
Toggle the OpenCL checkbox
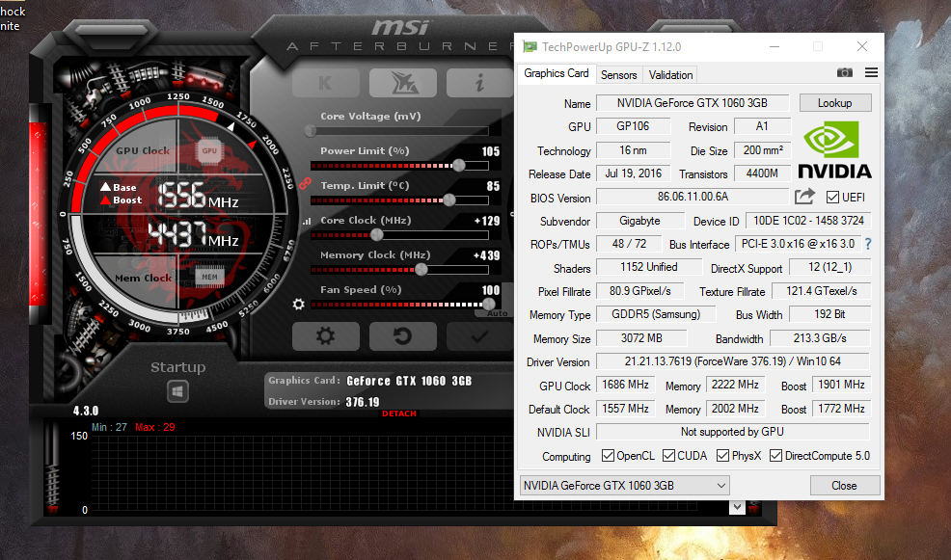608,455
